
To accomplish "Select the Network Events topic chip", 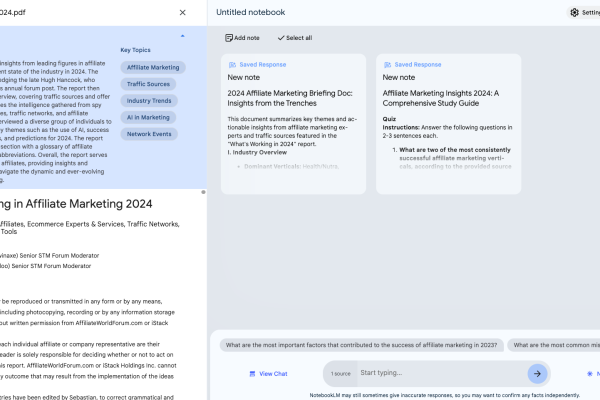I will (x=149, y=134).
